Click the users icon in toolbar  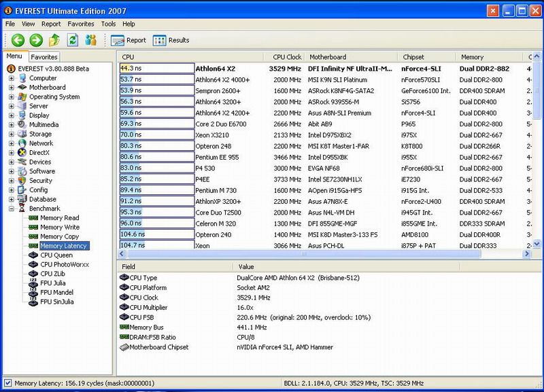(x=91, y=40)
